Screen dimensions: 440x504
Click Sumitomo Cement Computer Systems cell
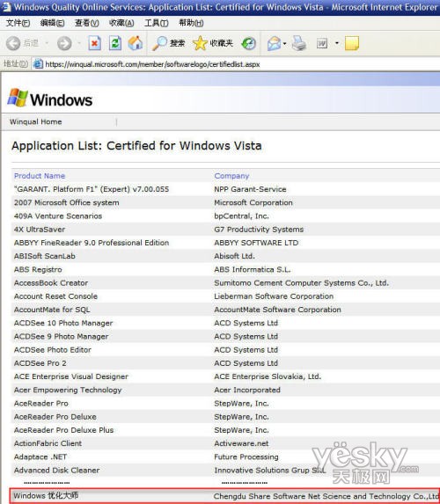(x=302, y=283)
